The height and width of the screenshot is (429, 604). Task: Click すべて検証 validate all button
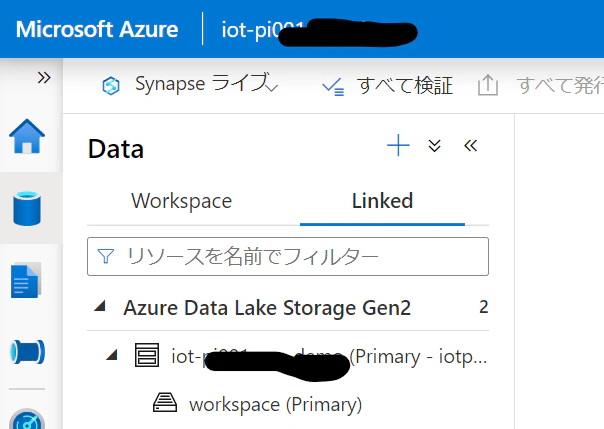387,85
